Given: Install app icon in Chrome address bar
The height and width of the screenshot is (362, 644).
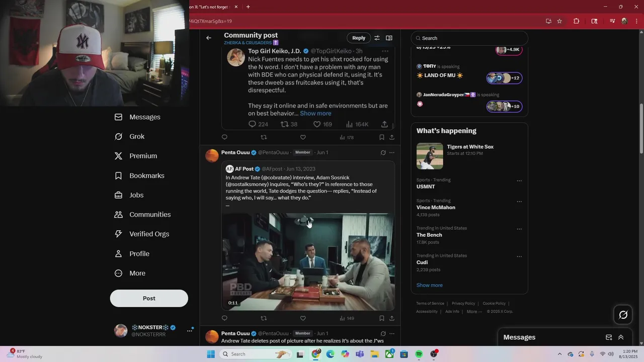Looking at the screenshot, I should point(548,21).
